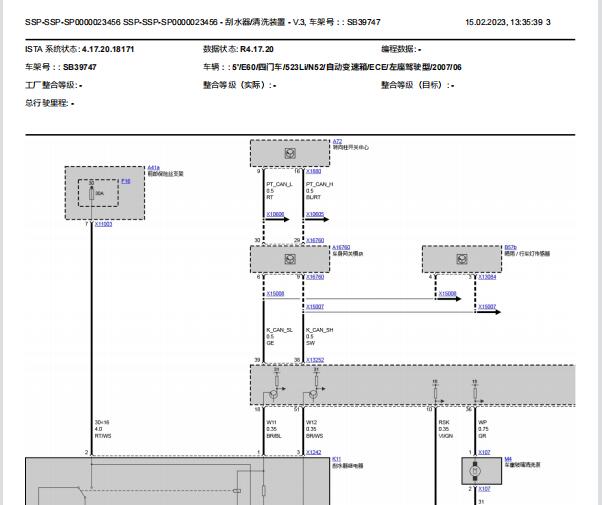This screenshot has height=505, width=602.
Task: Open the A72 component link
Action: click(x=337, y=142)
